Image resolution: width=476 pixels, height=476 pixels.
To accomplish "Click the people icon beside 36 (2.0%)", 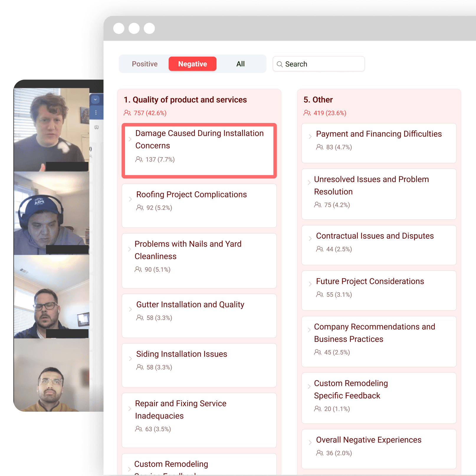I will (x=320, y=453).
